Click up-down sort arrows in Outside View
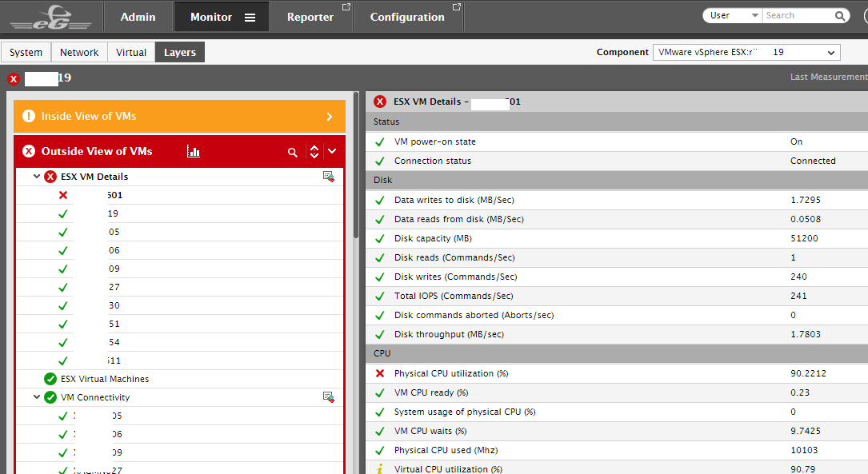The height and width of the screenshot is (474, 868). click(314, 152)
